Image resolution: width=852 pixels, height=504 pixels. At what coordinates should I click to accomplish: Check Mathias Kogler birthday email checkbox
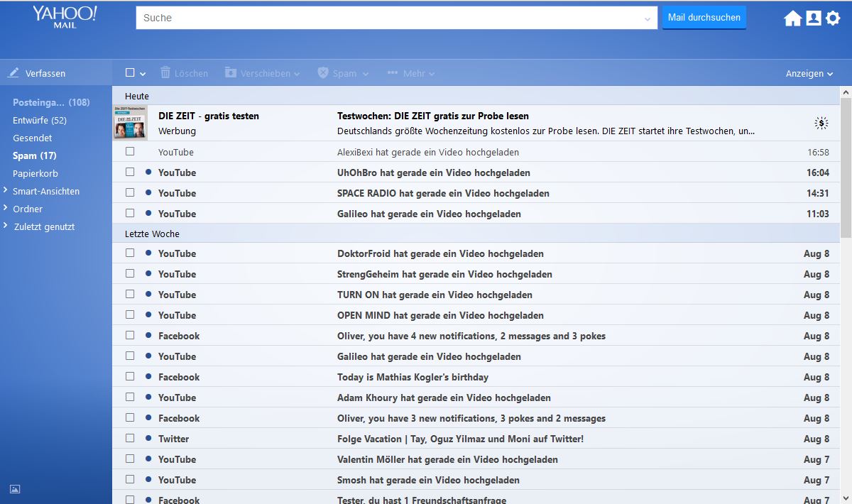(x=130, y=376)
